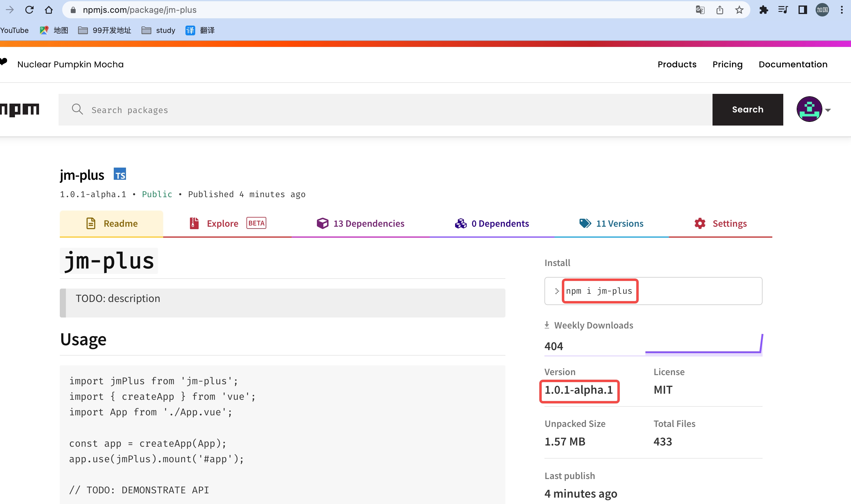Click the npm logo
The width and height of the screenshot is (851, 504).
(20, 110)
